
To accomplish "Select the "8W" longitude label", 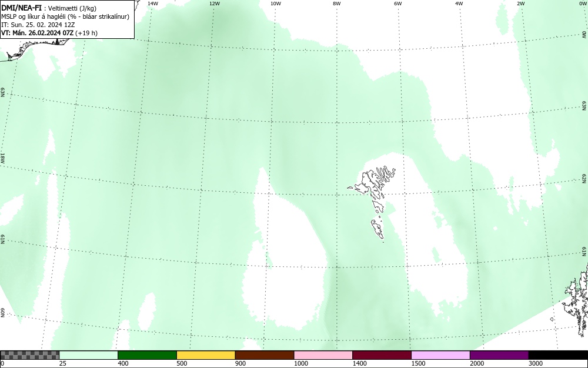I will [337, 4].
